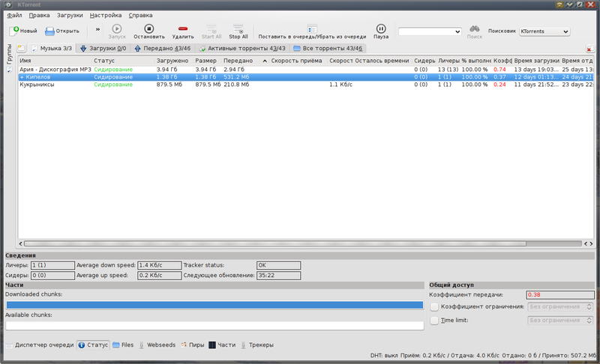Sort by the Имя column header
600x364 pixels.
click(x=55, y=61)
